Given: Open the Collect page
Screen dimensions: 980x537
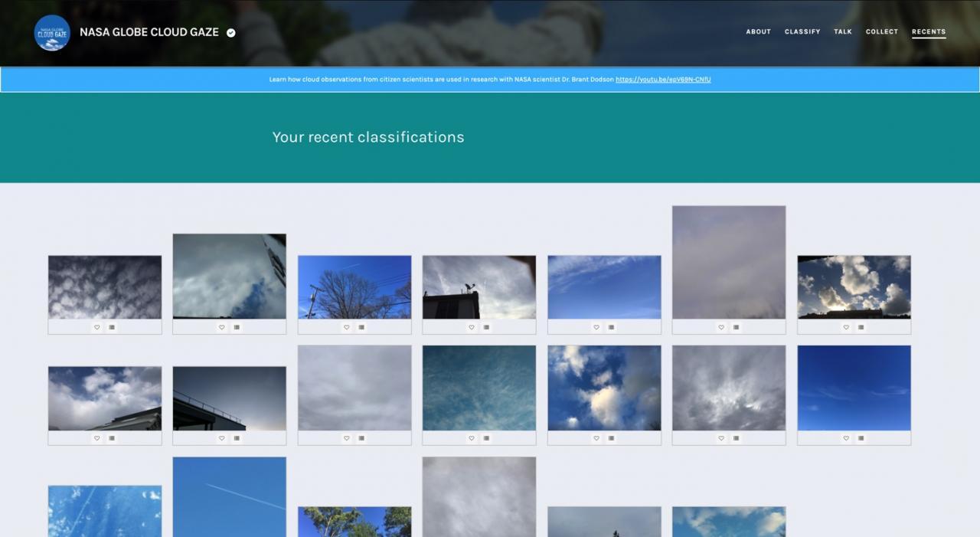Looking at the screenshot, I should coord(882,32).
